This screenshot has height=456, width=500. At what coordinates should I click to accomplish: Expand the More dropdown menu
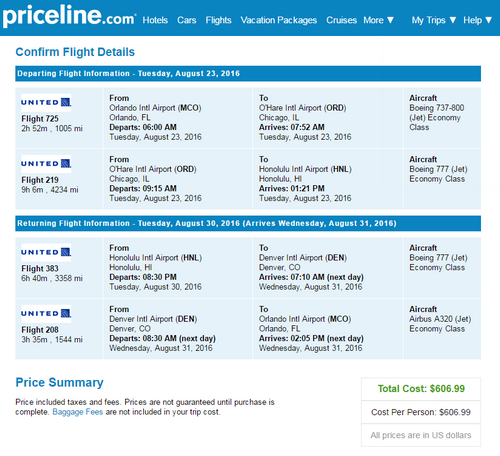coord(378,20)
